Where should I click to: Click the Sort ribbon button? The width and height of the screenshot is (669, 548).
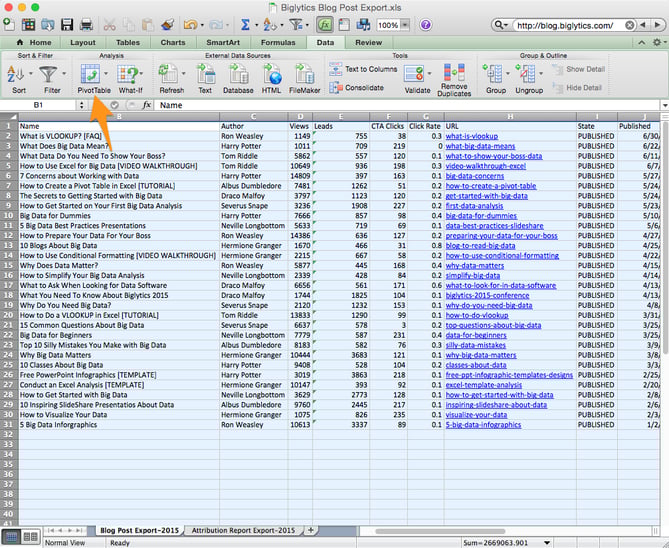pos(16,79)
